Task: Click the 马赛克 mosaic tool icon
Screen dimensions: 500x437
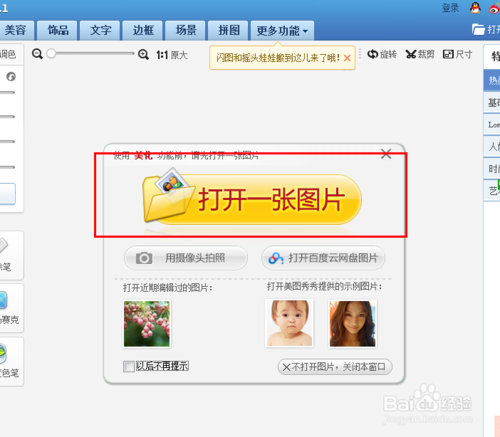Action: coord(3,300)
